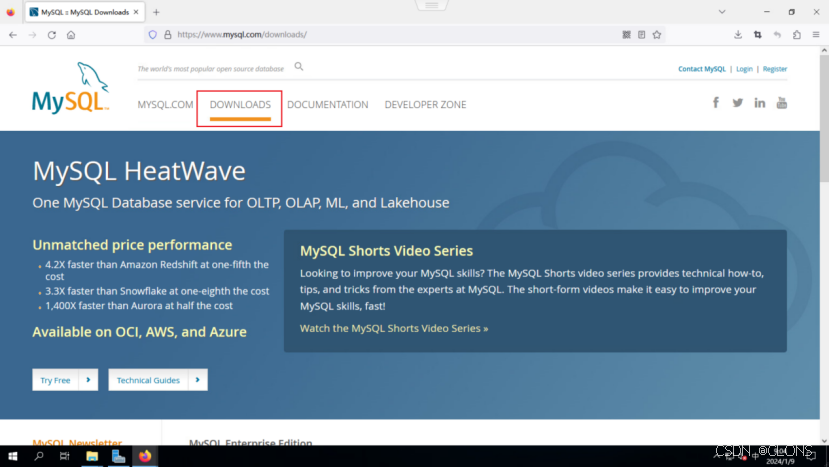Click the Login link
This screenshot has height=467, width=830.
pos(744,69)
